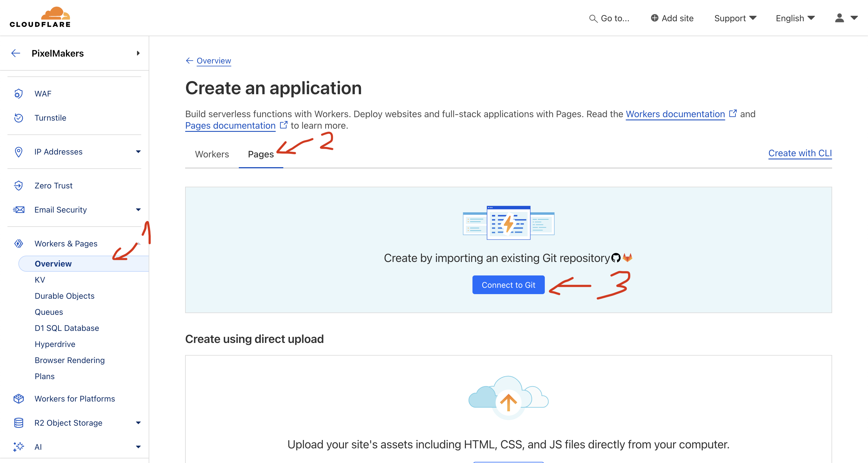Open the Pages documentation link
Viewport: 868px width, 463px height.
click(x=230, y=126)
